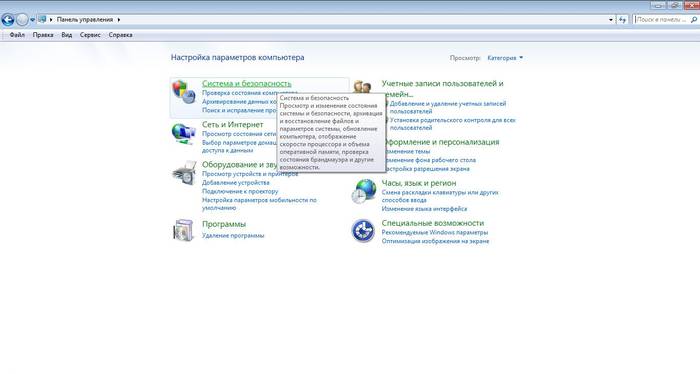
Task: Click Настройка параметров мобильности link
Action: coord(259,204)
